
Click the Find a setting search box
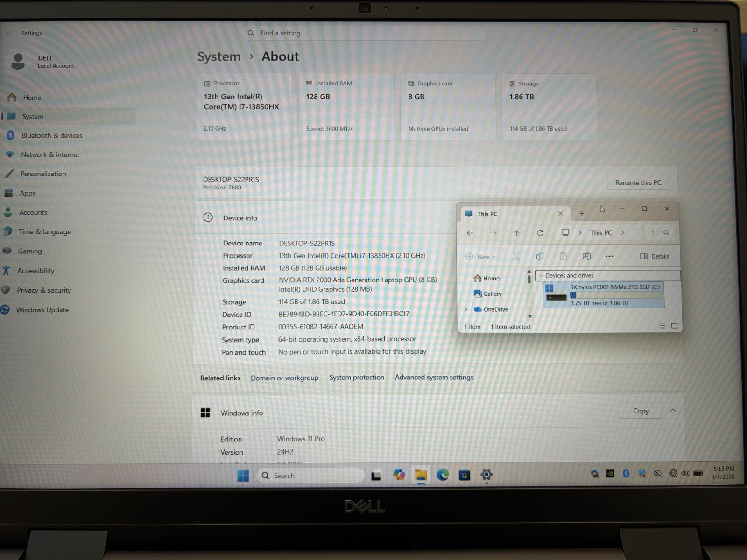pos(365,33)
